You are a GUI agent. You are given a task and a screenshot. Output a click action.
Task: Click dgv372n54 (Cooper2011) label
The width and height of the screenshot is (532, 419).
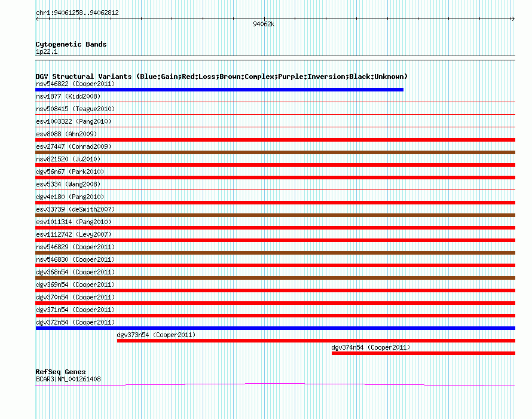pyautogui.click(x=75, y=322)
